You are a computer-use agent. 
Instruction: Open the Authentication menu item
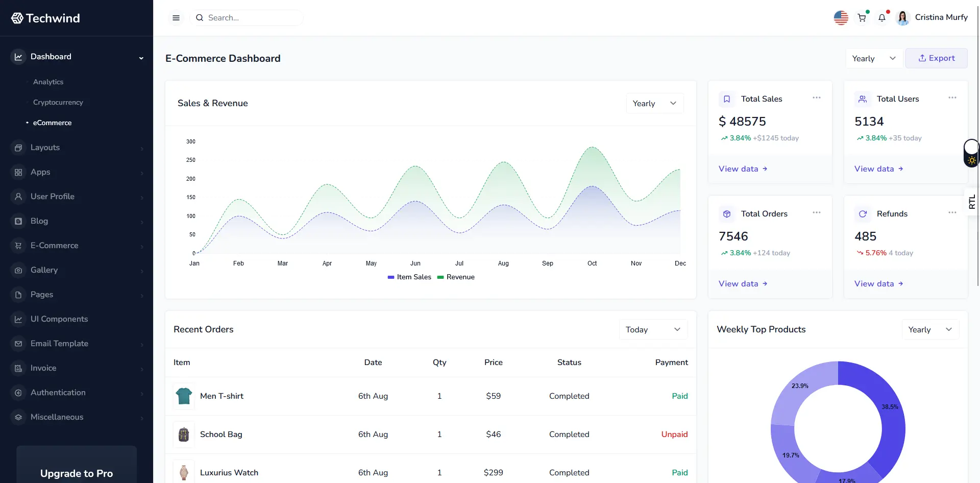[x=77, y=393]
